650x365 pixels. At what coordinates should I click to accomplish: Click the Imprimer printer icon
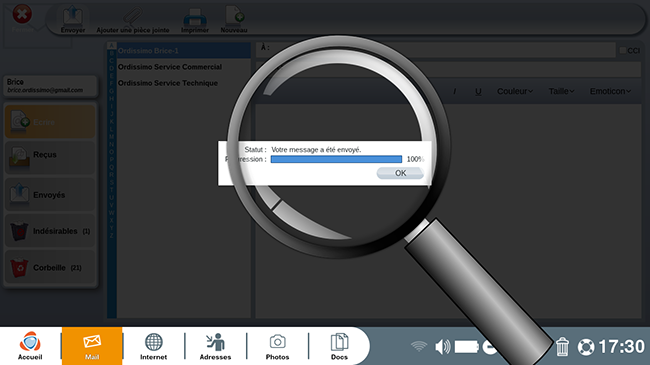(x=195, y=17)
